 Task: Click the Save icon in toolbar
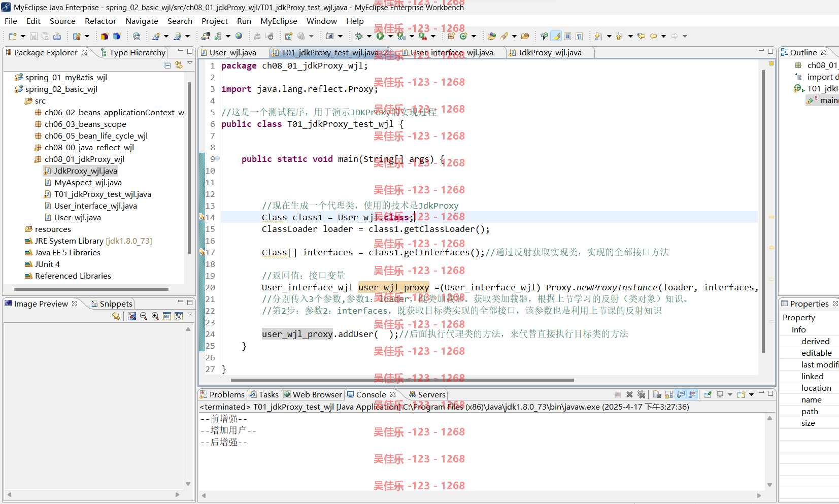click(33, 36)
